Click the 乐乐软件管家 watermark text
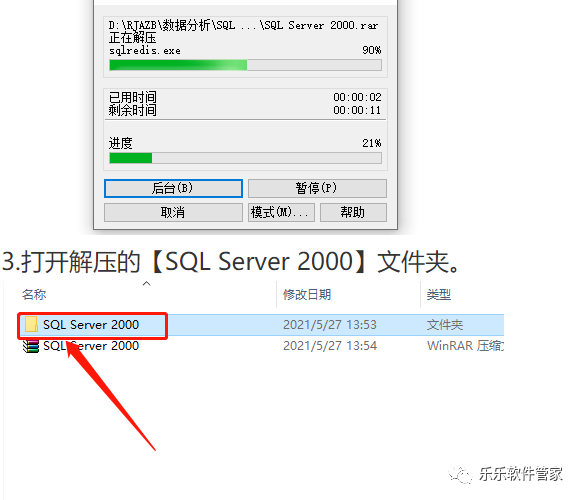This screenshot has height=500, width=581. tap(521, 474)
